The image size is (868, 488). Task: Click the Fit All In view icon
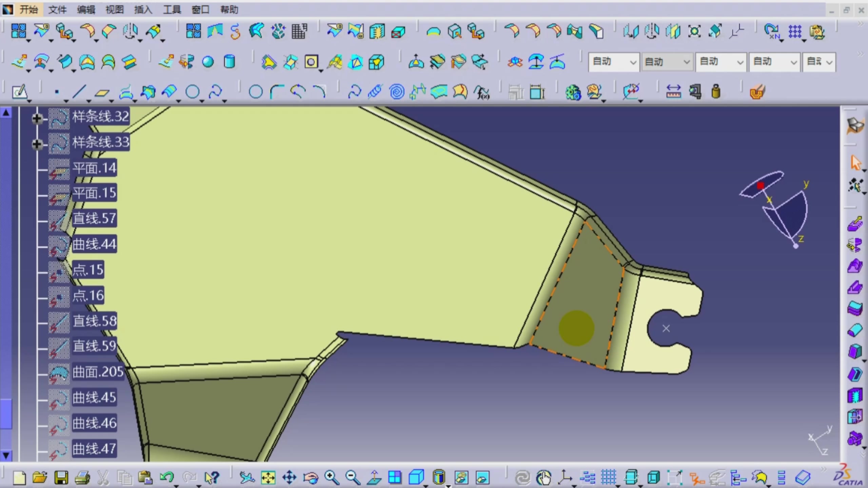(x=268, y=478)
